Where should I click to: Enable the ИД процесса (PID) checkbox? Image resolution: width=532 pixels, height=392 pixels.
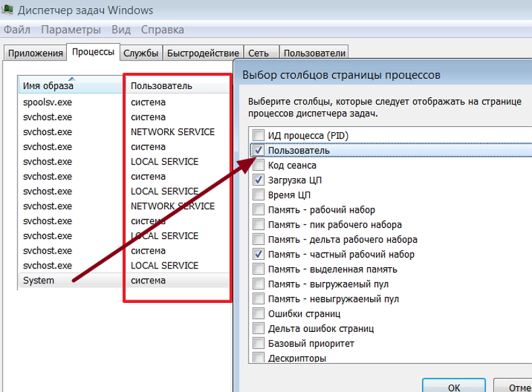[x=259, y=135]
